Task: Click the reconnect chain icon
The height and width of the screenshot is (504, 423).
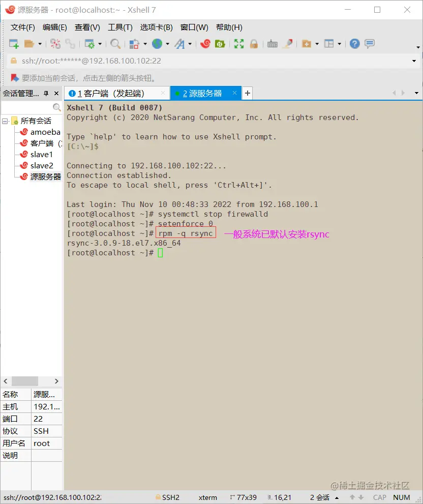Action: 70,44
